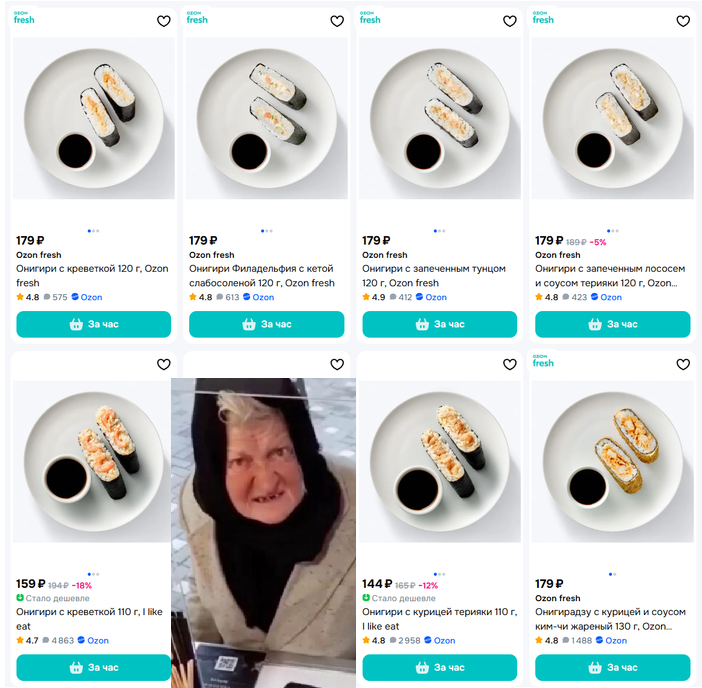Add shrimp onigiri 120 g to cart

click(x=93, y=324)
